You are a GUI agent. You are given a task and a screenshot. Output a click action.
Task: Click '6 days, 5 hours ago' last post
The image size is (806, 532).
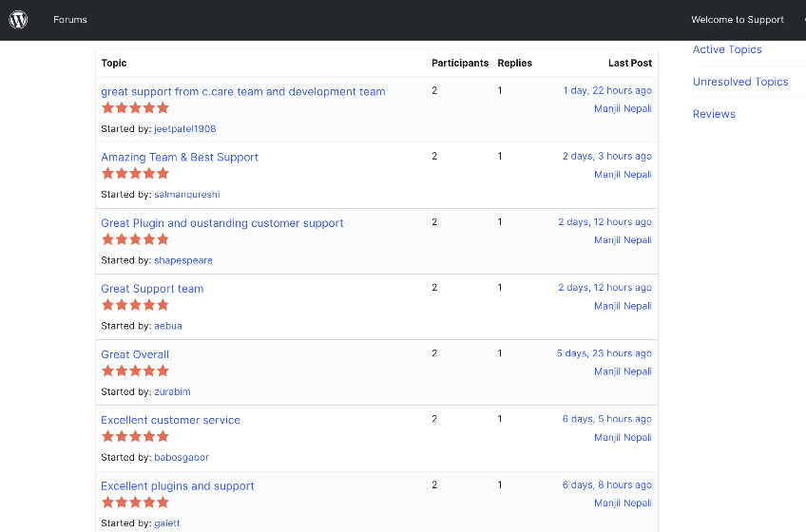(607, 419)
